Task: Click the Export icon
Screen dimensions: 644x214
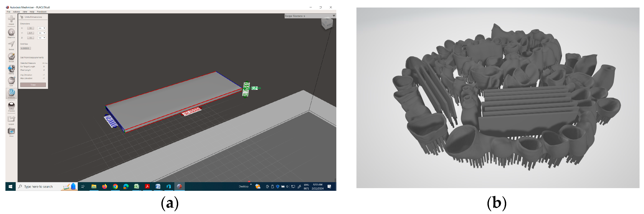Action: [x=11, y=119]
